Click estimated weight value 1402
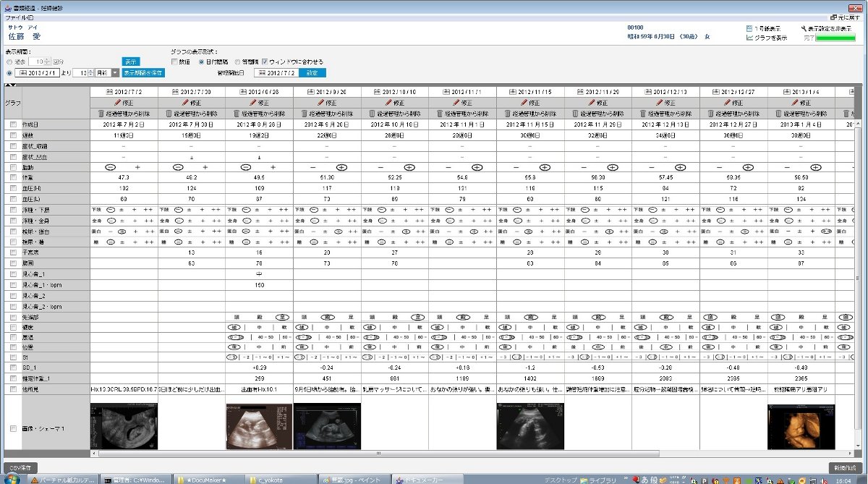Image resolution: width=868 pixels, height=484 pixels. click(x=530, y=378)
